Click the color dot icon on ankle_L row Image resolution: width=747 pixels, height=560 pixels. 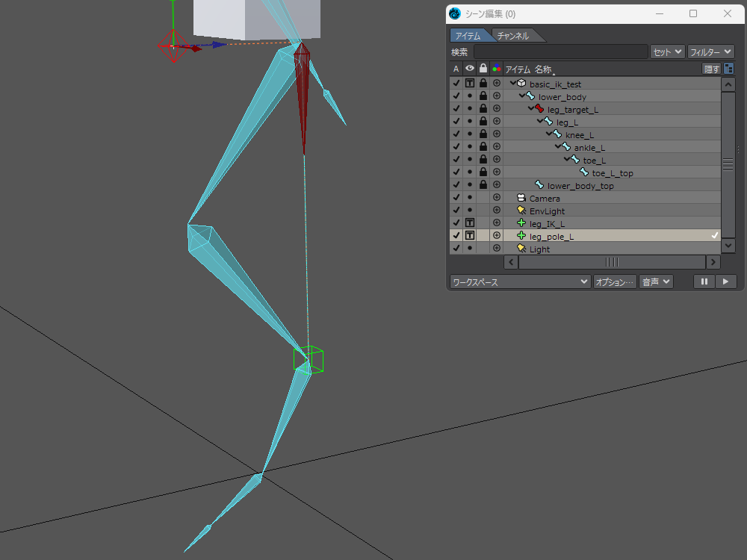(497, 147)
